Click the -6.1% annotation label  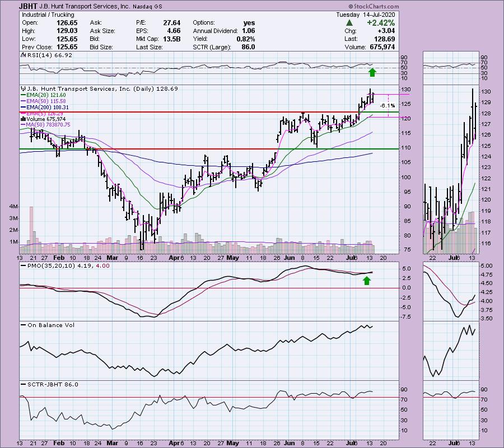[x=388, y=106]
